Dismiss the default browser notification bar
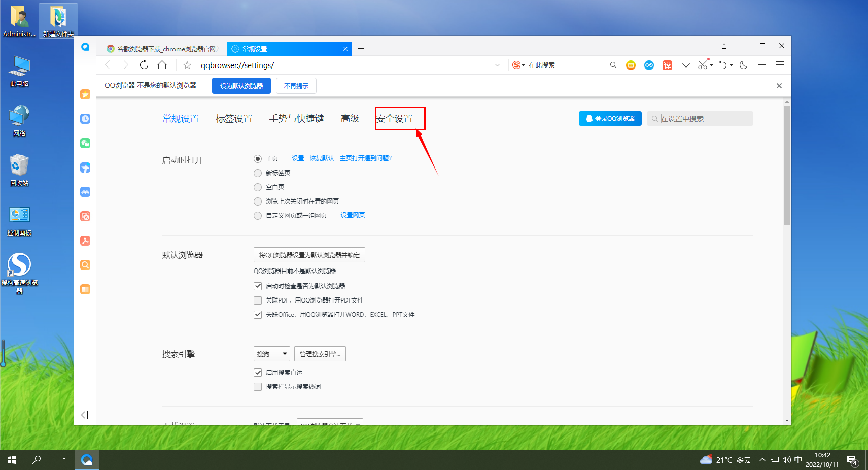The image size is (868, 470). click(779, 86)
